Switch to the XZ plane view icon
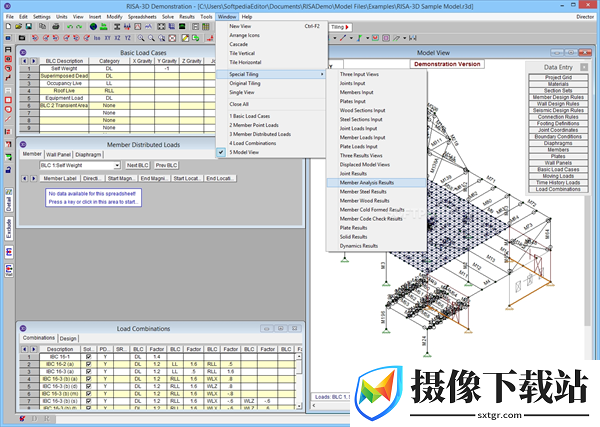600x427 pixels. 117,38
